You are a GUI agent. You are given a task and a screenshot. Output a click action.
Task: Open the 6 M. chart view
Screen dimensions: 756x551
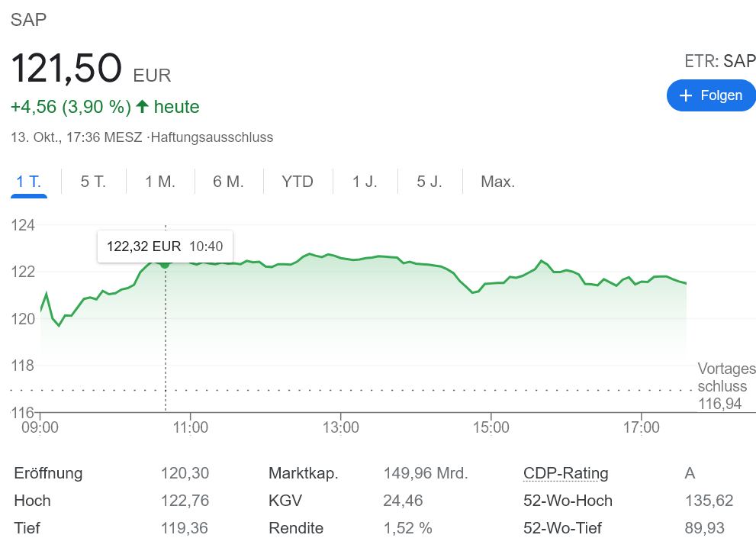tap(228, 182)
